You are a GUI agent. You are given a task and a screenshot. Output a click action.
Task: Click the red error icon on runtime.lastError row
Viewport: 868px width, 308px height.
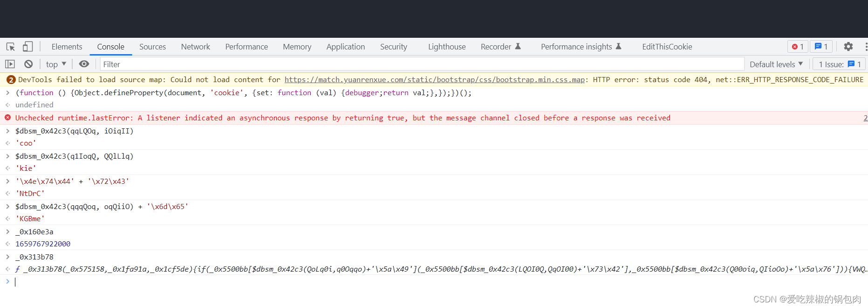[8, 118]
